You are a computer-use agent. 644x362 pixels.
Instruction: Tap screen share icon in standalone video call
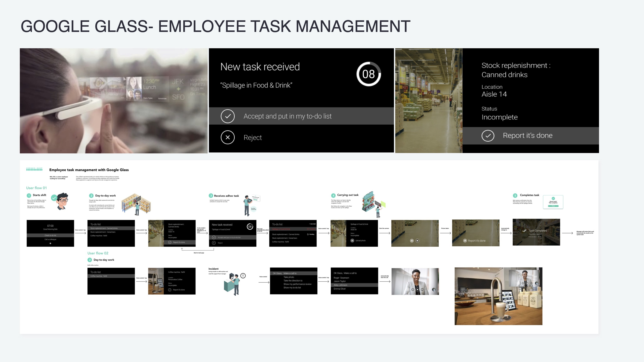[x=408, y=290]
